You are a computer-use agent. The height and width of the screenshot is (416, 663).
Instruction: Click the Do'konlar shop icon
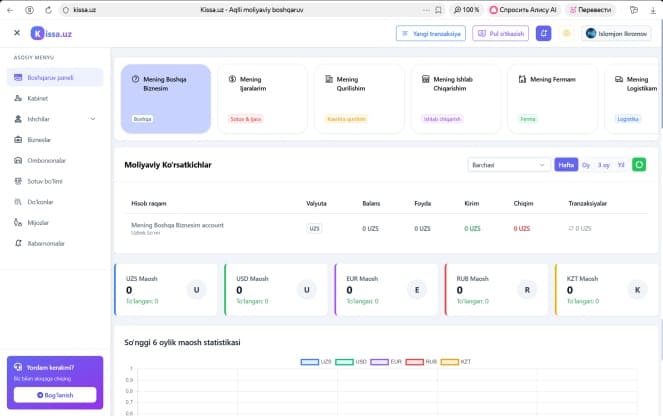point(18,202)
